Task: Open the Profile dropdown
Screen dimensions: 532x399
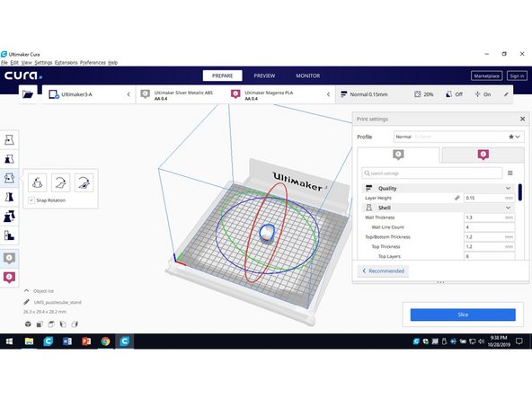Action: 458,137
